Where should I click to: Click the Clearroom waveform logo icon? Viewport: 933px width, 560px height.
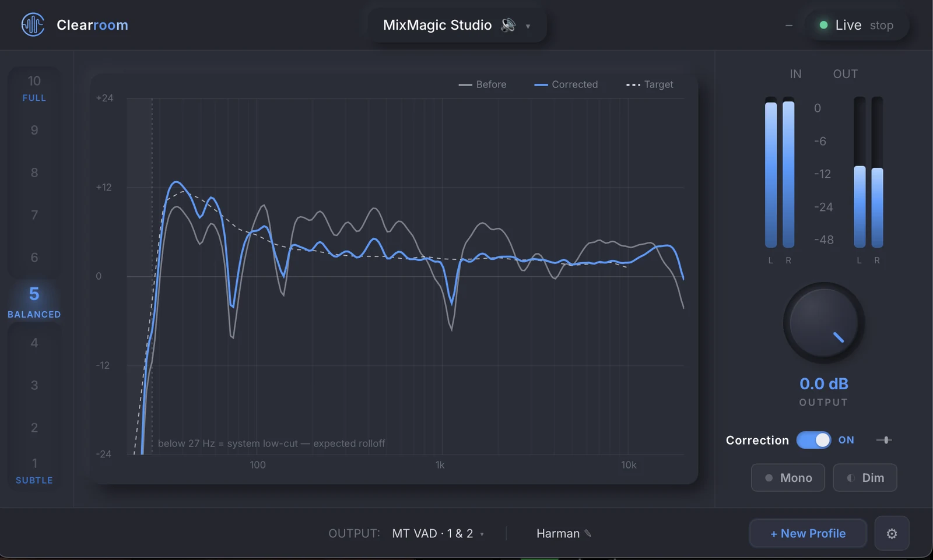tap(33, 24)
